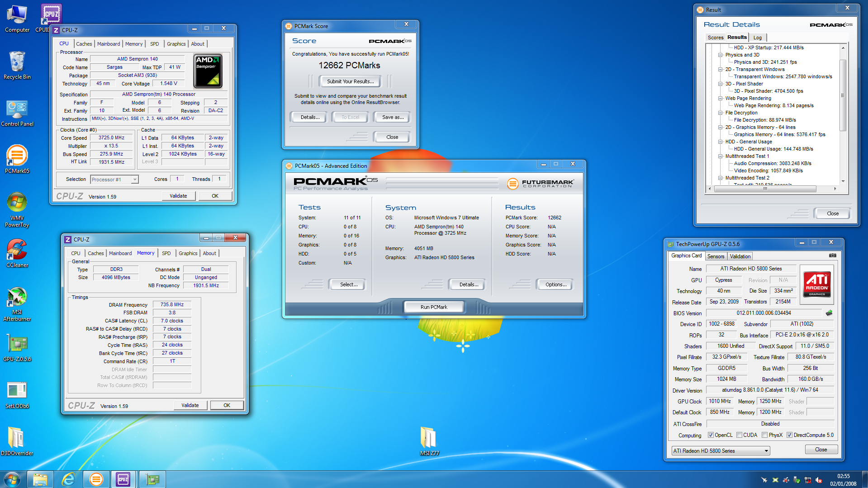The height and width of the screenshot is (488, 868).
Task: Click the taskbar clock showing 02:55
Action: [x=843, y=479]
